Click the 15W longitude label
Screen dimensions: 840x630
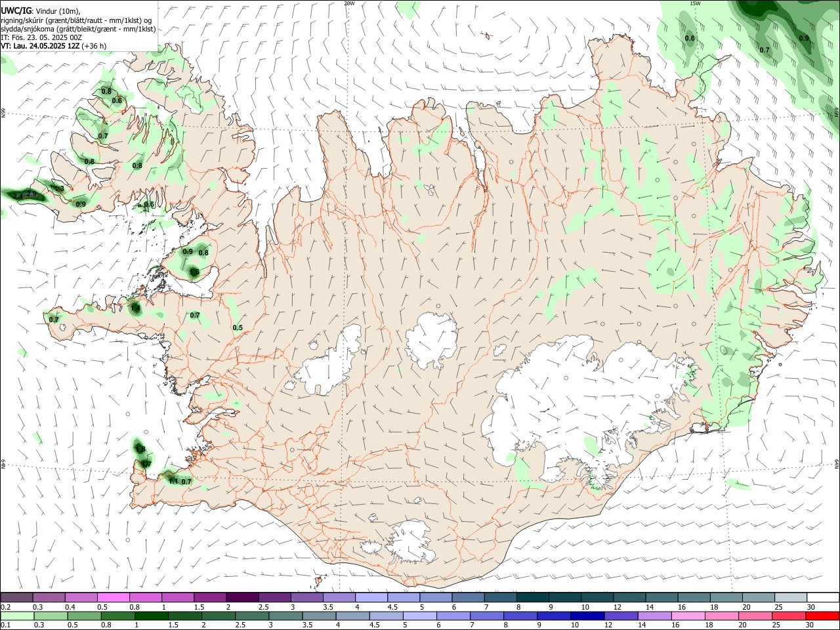pos(695,3)
